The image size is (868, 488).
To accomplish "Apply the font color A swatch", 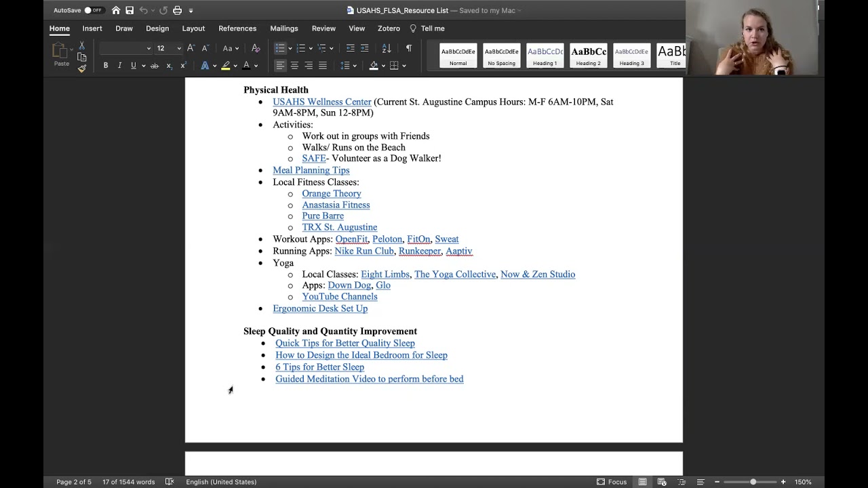I will [246, 66].
